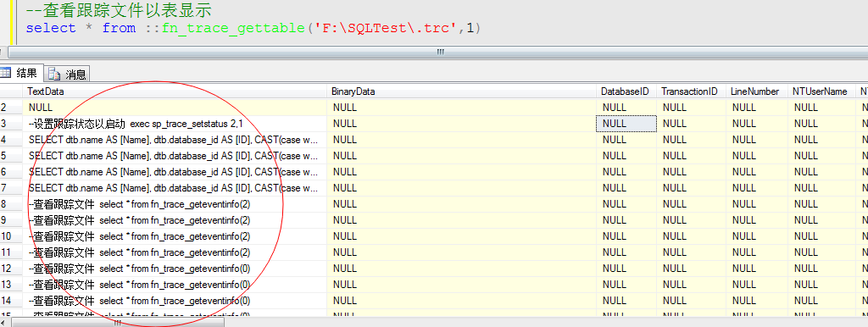Click the messages page icon on 消息 tab
The image size is (868, 327).
tap(53, 75)
